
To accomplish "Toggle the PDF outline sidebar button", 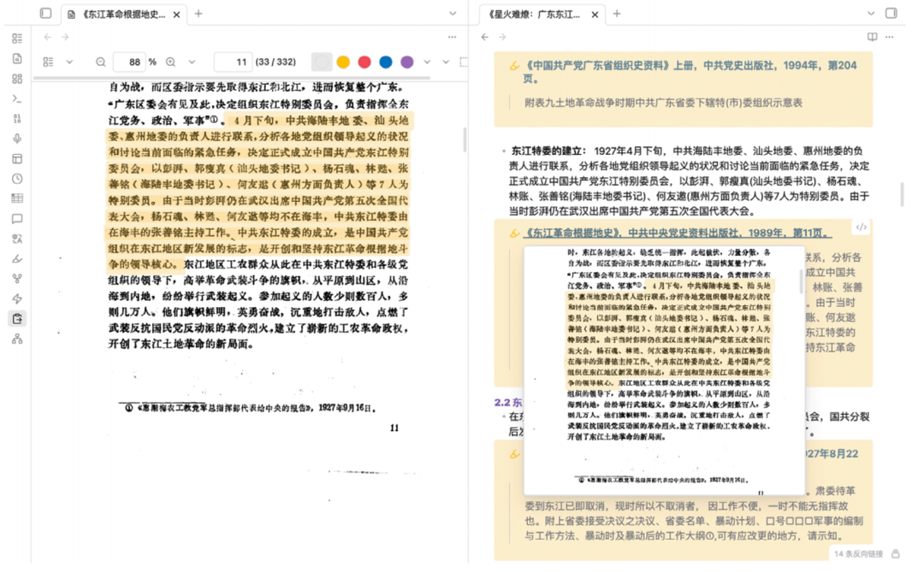I will click(x=48, y=62).
